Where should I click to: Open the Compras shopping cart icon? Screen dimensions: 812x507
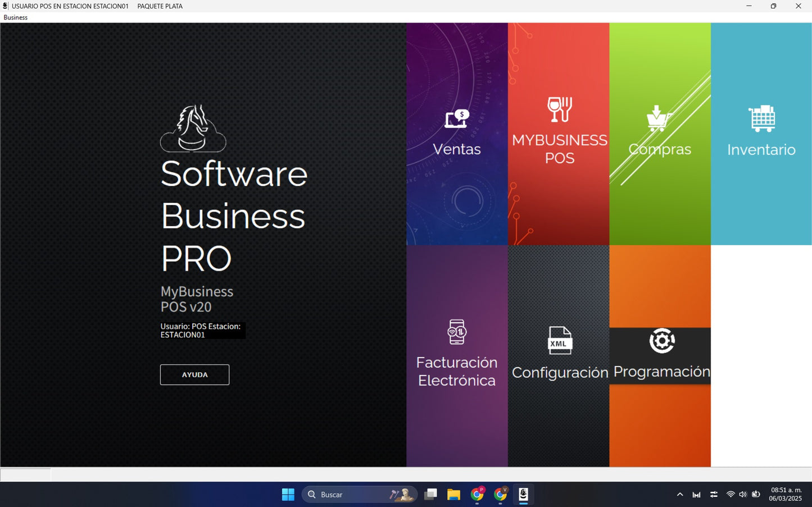(659, 118)
